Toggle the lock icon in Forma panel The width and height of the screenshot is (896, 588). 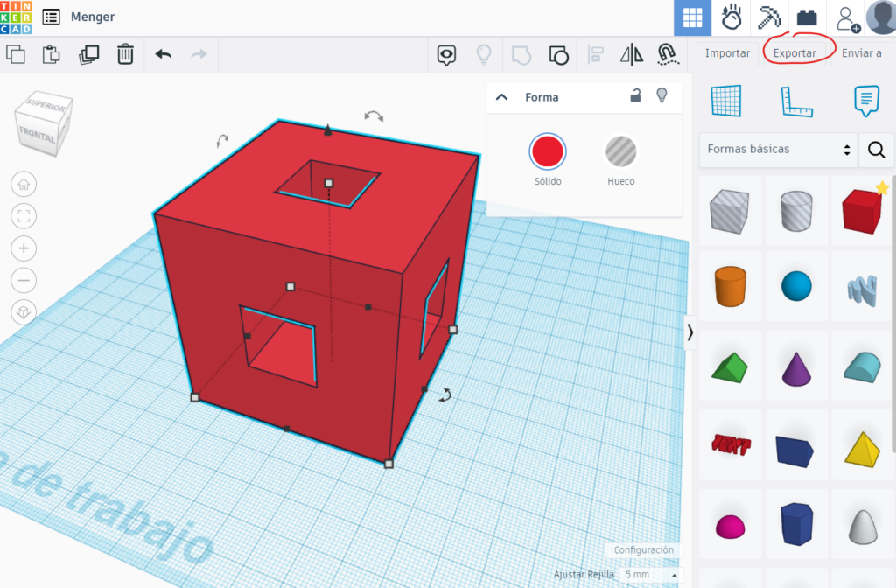(x=635, y=95)
